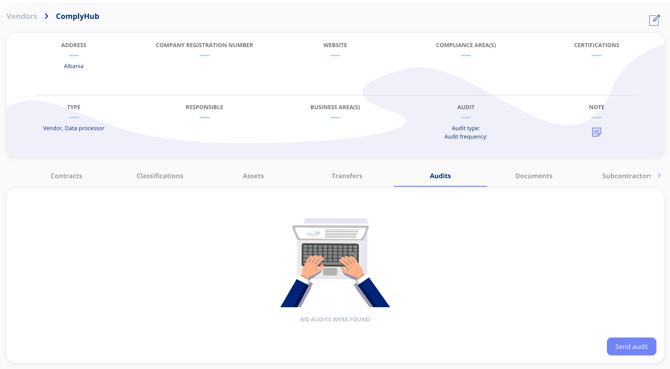Go back to Vendors breadcrumb link
Viewport: 670px width, 369px height.
[x=22, y=16]
